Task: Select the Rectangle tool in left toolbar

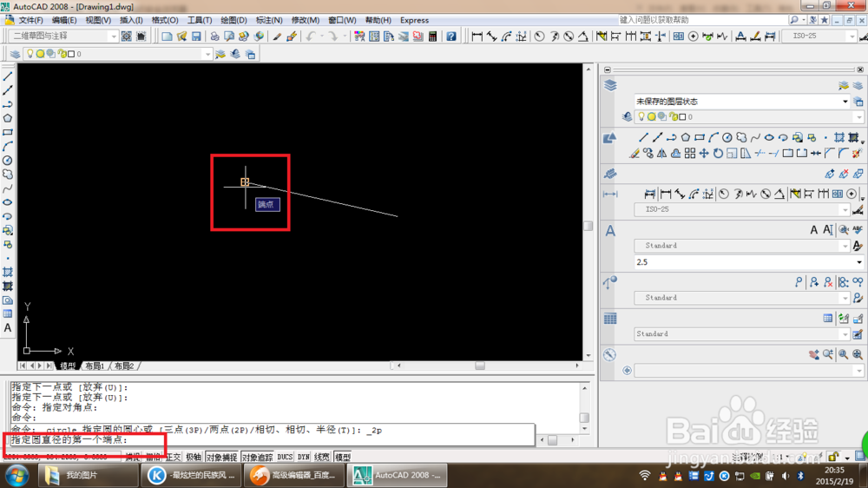Action: (x=8, y=132)
